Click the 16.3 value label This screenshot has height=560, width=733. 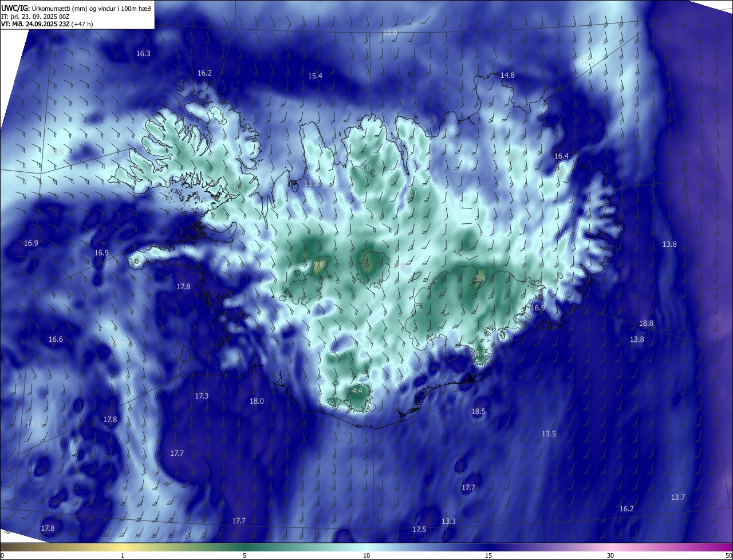[143, 54]
